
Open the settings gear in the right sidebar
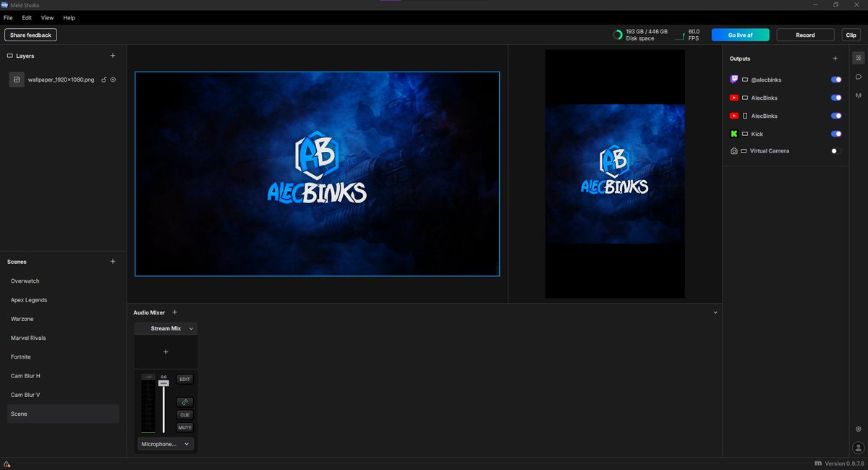pos(859,429)
